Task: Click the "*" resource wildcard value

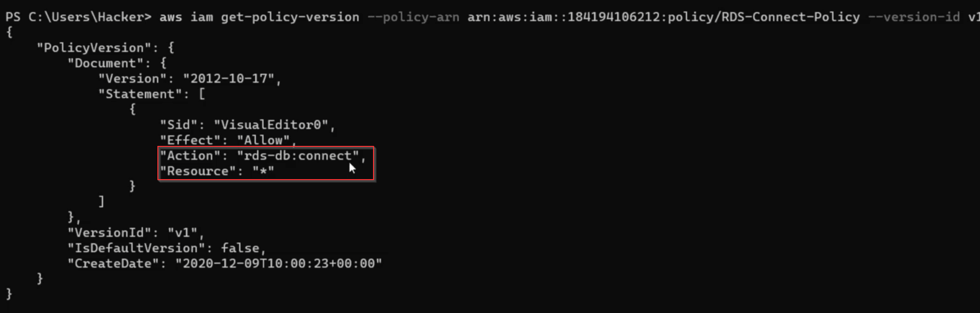Action: 263,171
